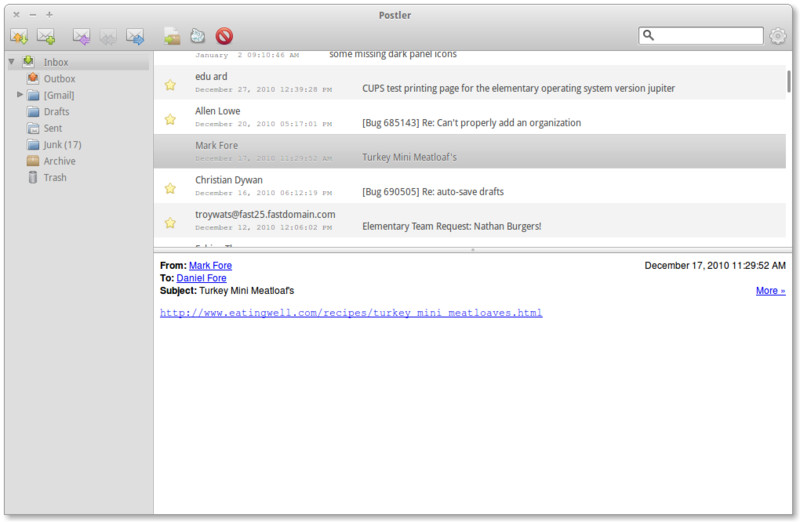This screenshot has height=522, width=800.
Task: Click the send and receive mail icon
Action: [19, 36]
